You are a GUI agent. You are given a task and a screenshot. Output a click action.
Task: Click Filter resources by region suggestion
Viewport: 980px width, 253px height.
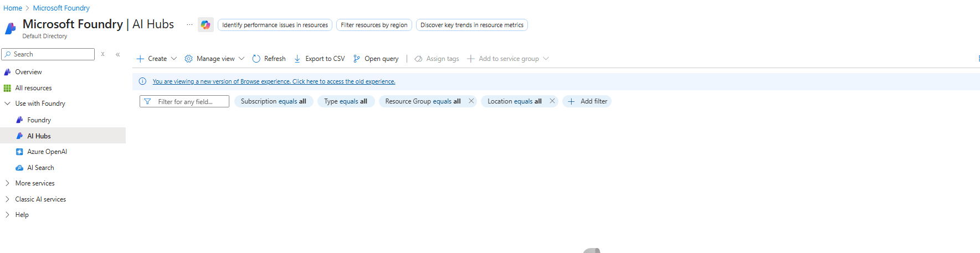[374, 25]
